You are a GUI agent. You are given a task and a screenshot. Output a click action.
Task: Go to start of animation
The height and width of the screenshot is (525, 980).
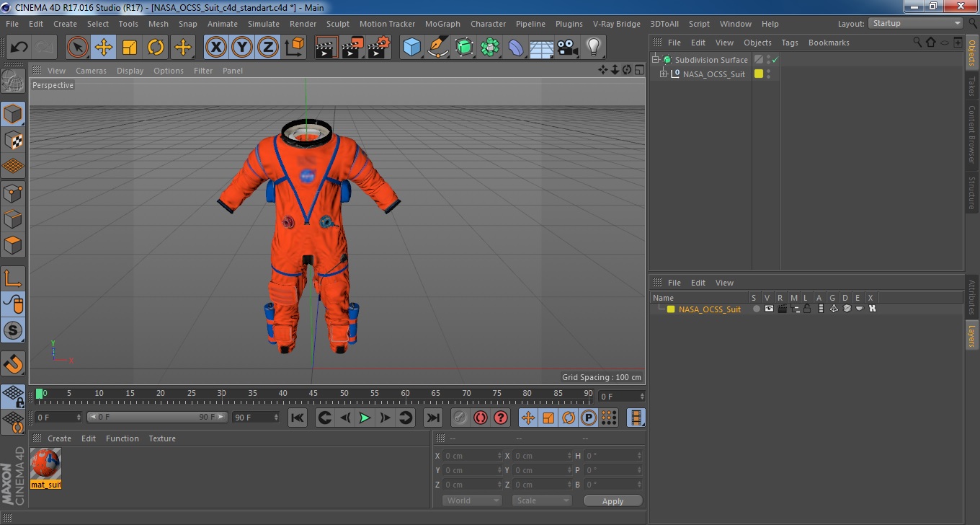tap(298, 418)
